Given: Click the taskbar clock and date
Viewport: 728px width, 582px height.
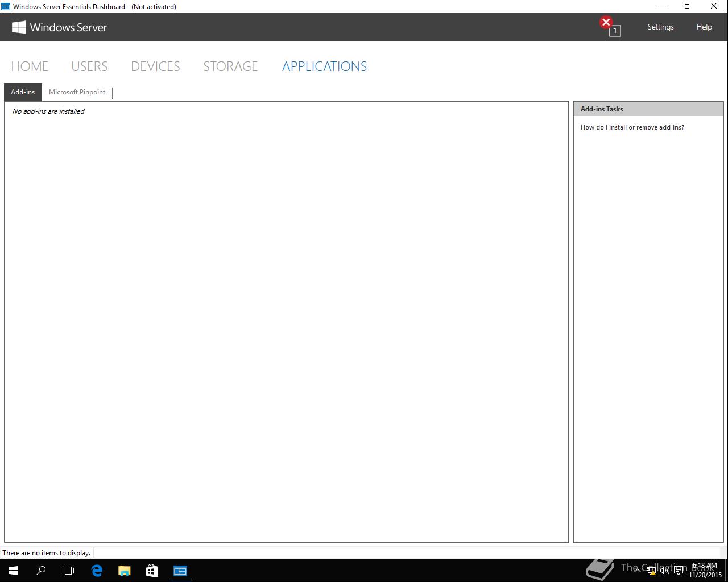Looking at the screenshot, I should tap(705, 571).
